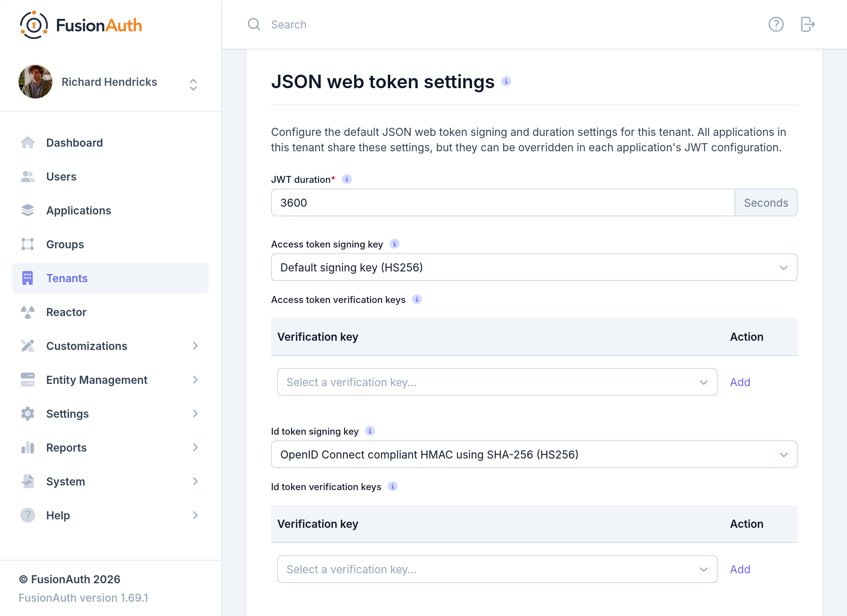Click the Tenants building icon
Screen dimensions: 847x616
[x=28, y=278]
